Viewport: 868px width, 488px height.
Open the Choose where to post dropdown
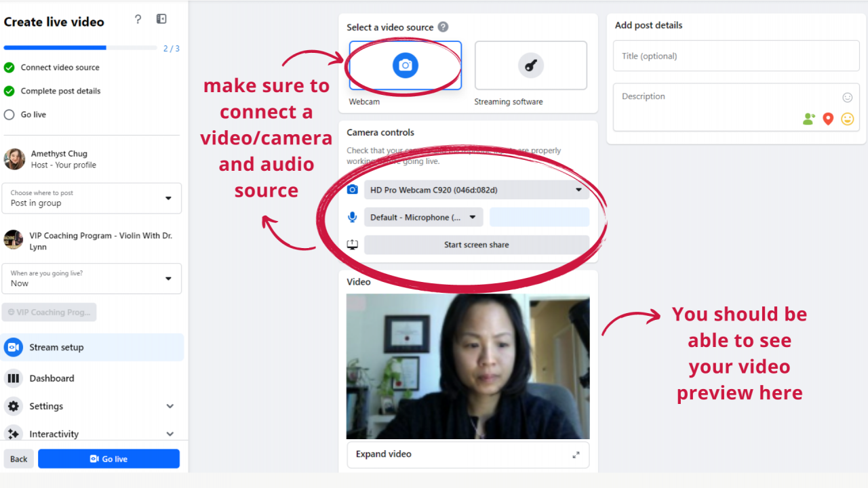click(x=92, y=198)
